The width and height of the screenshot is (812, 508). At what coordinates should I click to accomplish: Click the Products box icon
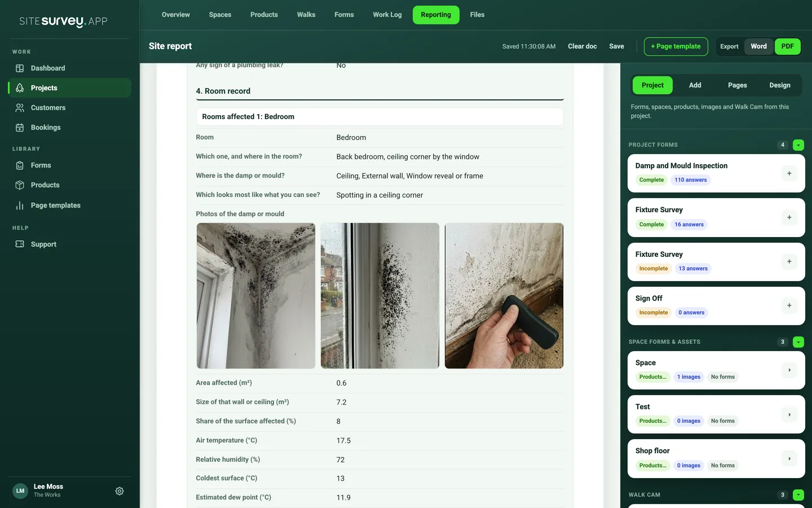point(20,185)
